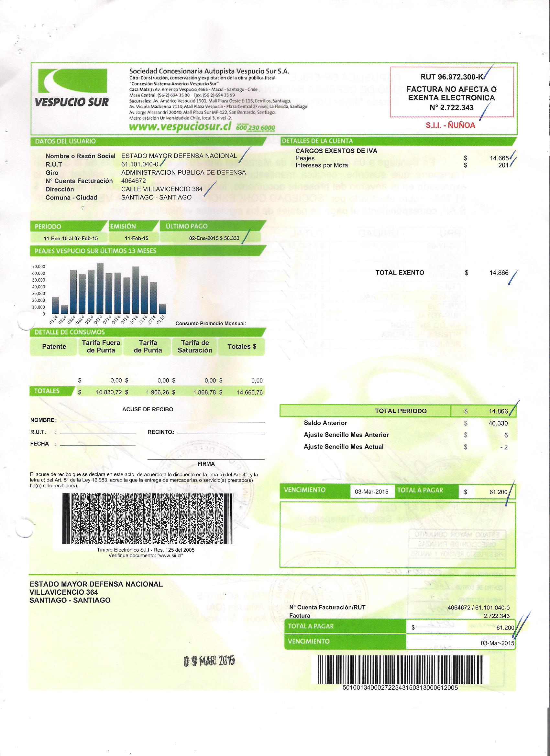Click the Intereses por Mora amount 201
This screenshot has width=550, height=756.
503,165
